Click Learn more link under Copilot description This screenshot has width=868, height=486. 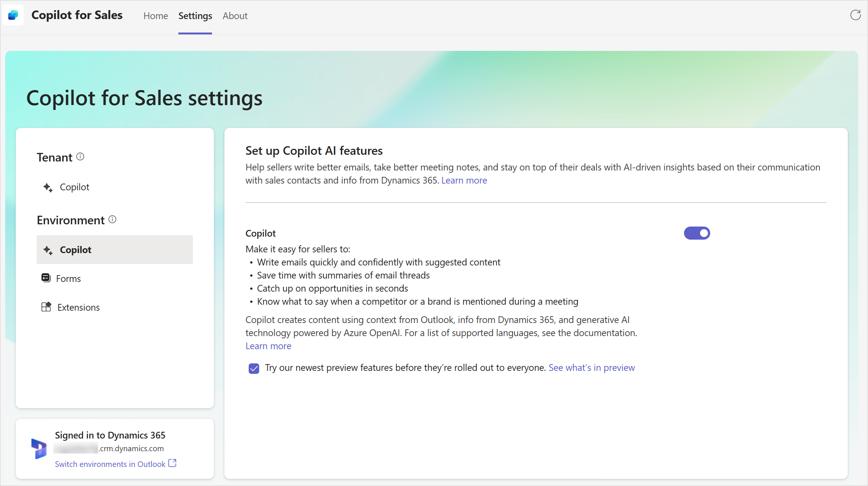pos(268,345)
